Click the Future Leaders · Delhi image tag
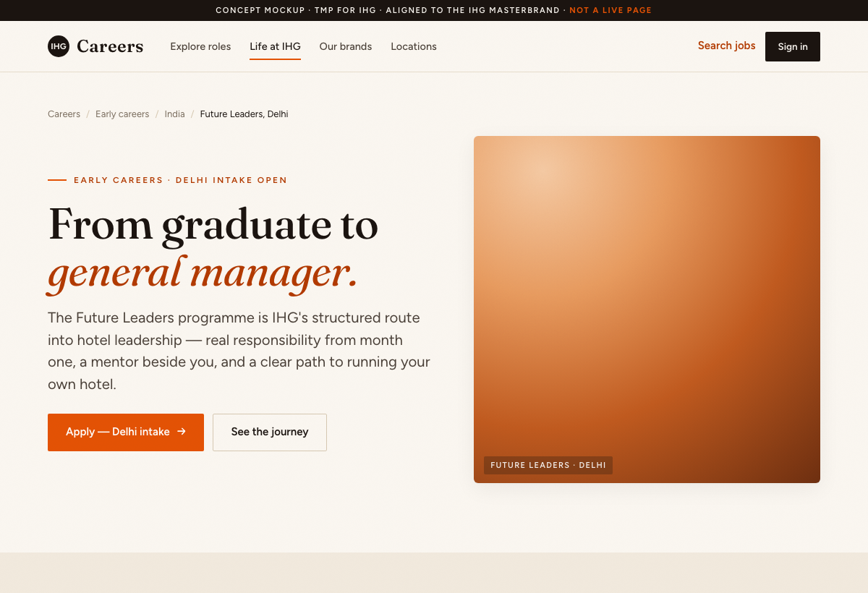868x593 pixels. 548,465
